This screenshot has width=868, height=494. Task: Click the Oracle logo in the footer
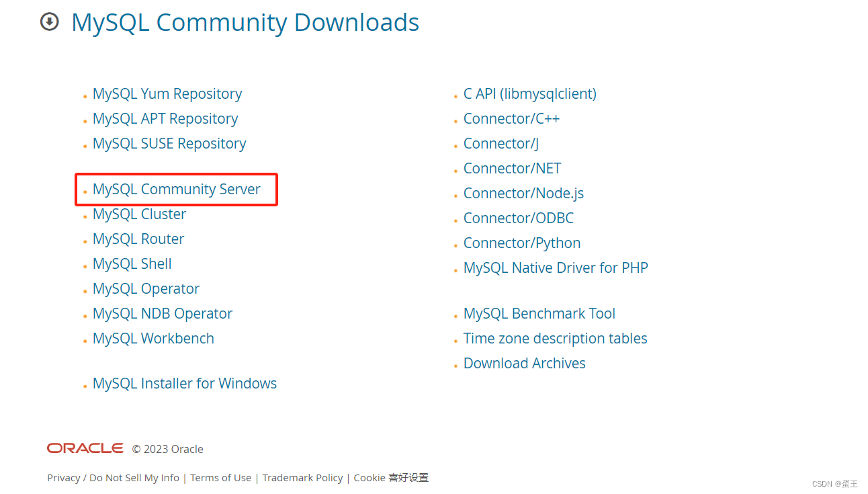pyautogui.click(x=85, y=448)
